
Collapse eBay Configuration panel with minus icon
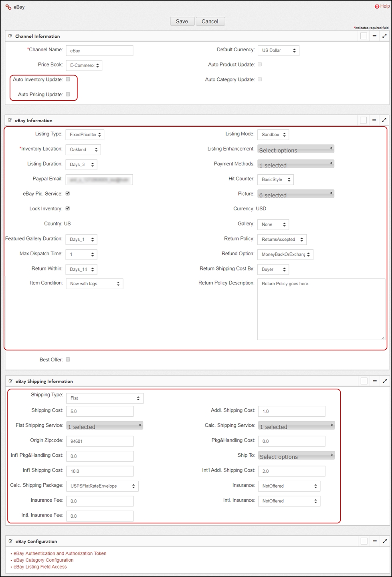point(375,541)
